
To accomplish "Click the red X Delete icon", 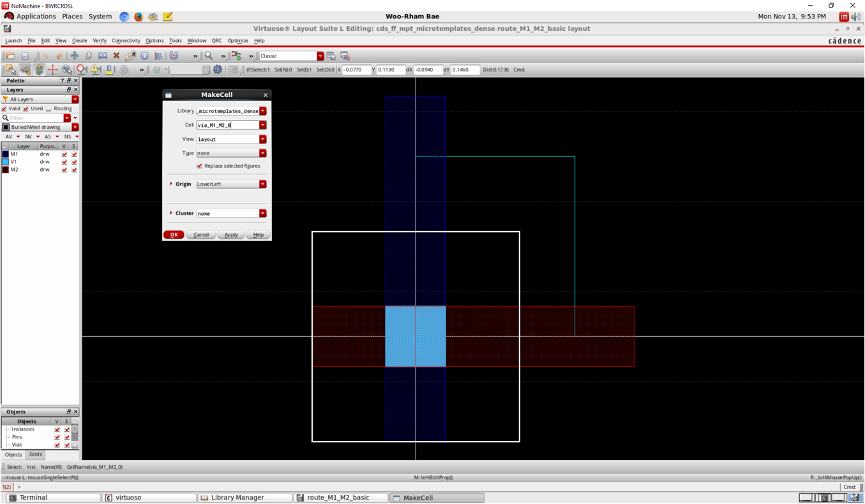I will (x=116, y=56).
